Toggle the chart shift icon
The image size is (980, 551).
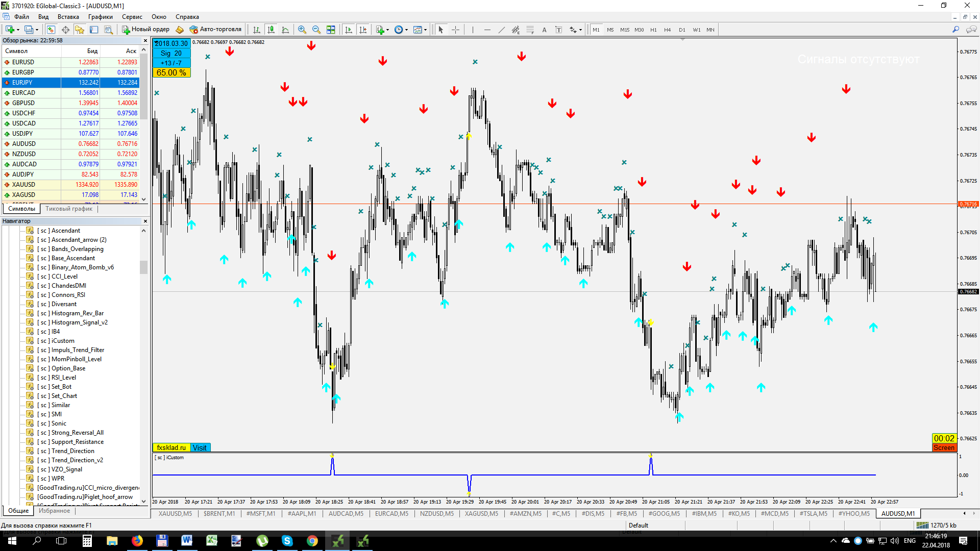(x=363, y=30)
